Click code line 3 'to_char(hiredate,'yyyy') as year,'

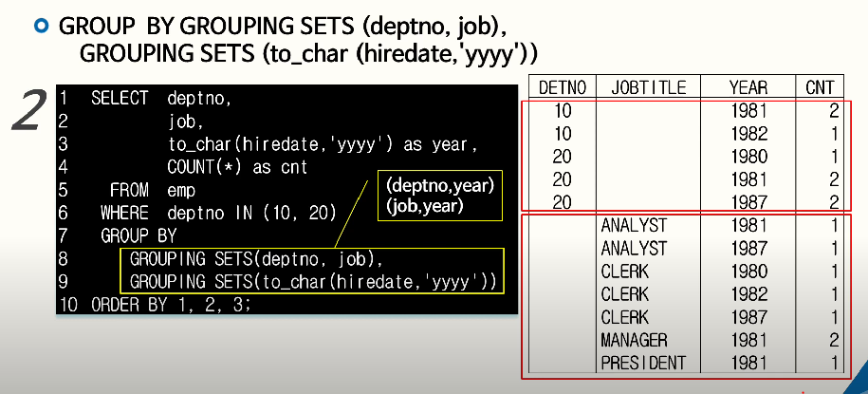tap(323, 144)
